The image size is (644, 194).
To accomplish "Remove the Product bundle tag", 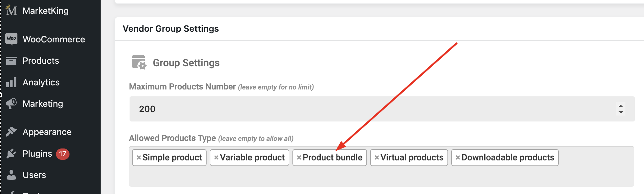I will click(x=299, y=158).
